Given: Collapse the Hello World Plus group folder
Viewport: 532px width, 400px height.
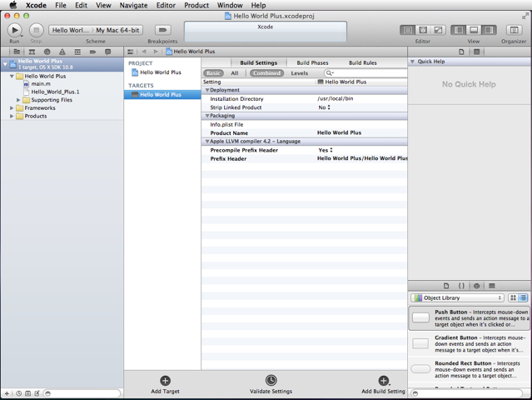Looking at the screenshot, I should click(12, 76).
